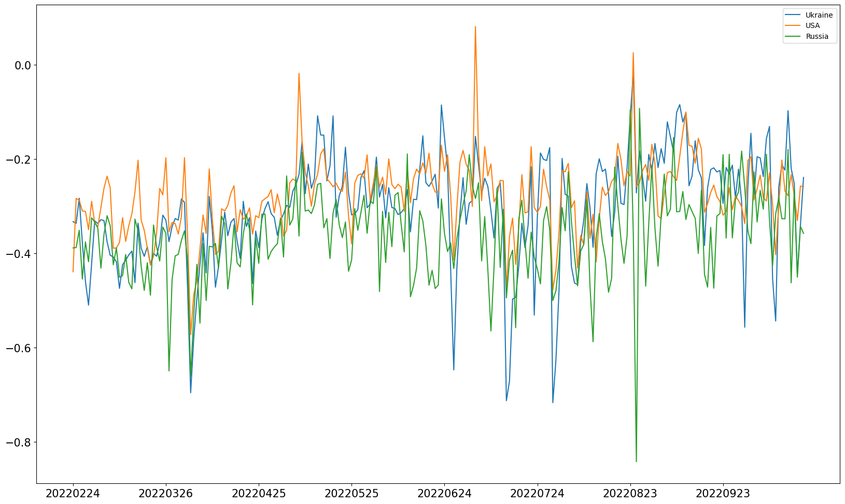Click the 20220624 x-axis tick label
This screenshot has height=504, width=845.
(444, 494)
